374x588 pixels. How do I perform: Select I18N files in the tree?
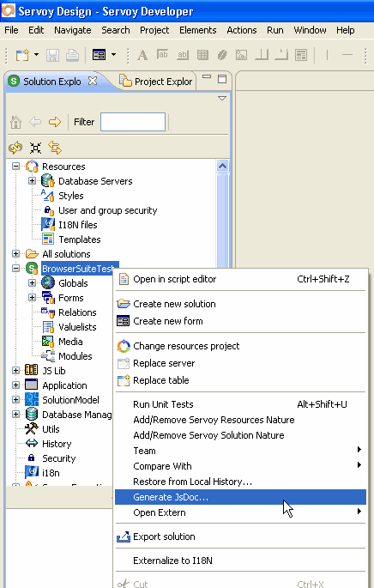pyautogui.click(x=77, y=225)
